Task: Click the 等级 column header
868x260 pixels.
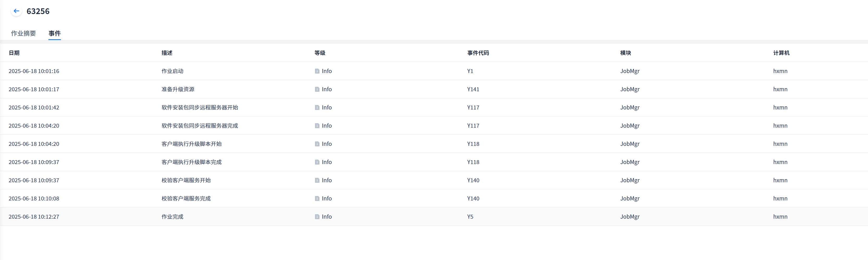Action: (x=320, y=53)
